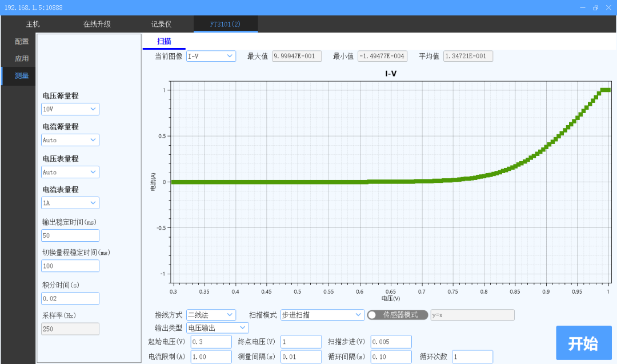Open the 电压表量程 Auto dropdown
The image size is (617, 364).
coord(70,172)
